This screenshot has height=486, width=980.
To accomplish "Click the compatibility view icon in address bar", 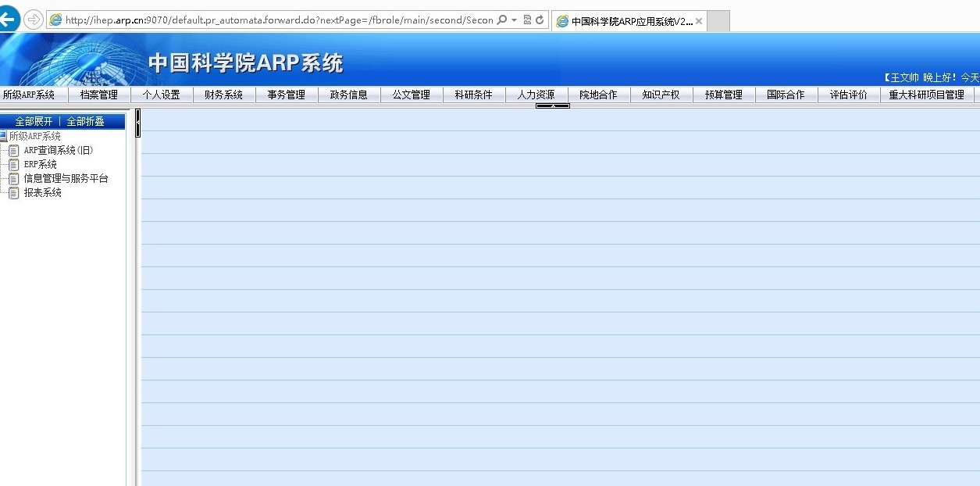I will pyautogui.click(x=527, y=20).
